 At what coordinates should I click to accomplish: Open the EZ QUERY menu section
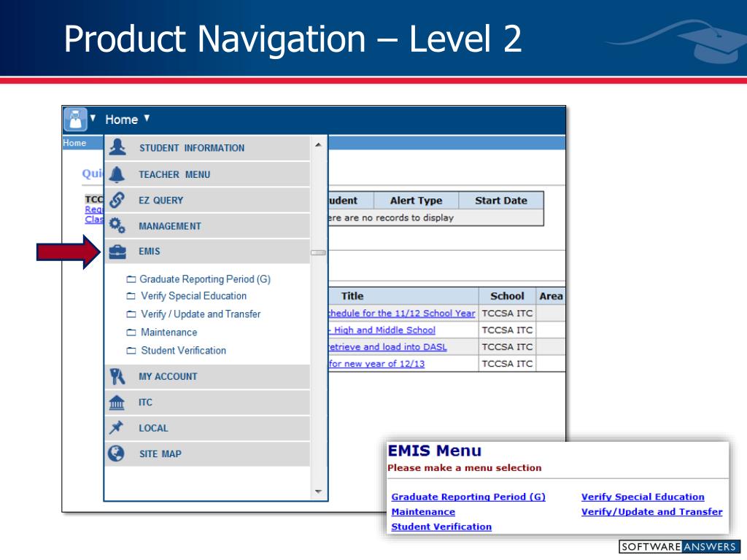point(207,200)
